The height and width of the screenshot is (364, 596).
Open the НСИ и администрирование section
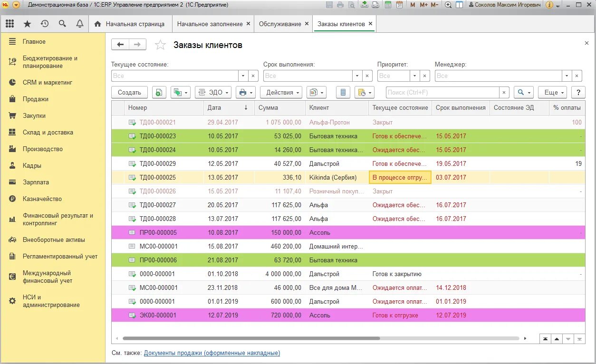(x=51, y=301)
